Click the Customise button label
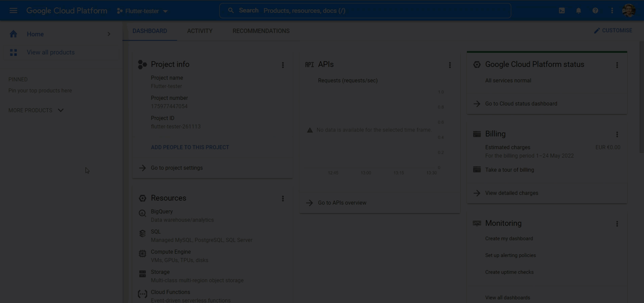644x303 pixels. [x=617, y=30]
